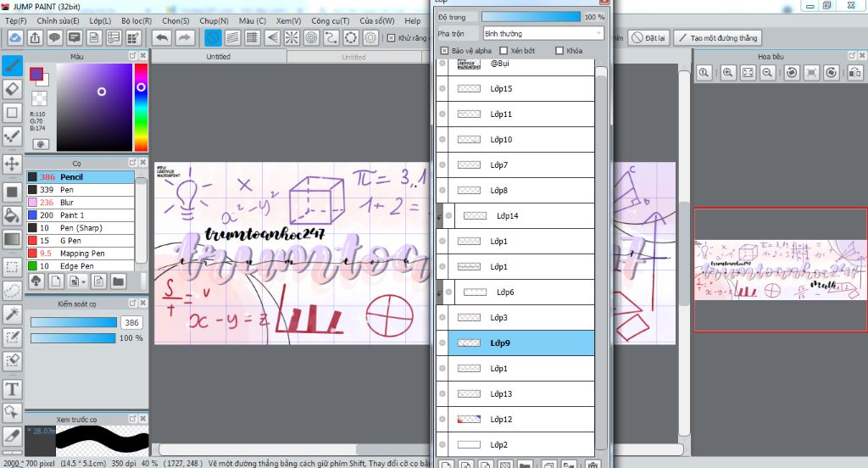
Task: Select layer Lớp13 in layer list
Action: [x=521, y=393]
